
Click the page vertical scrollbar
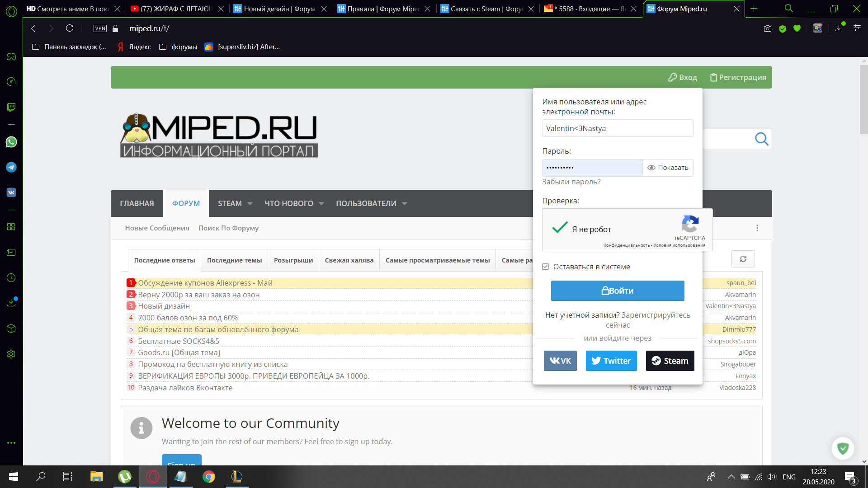(x=863, y=99)
